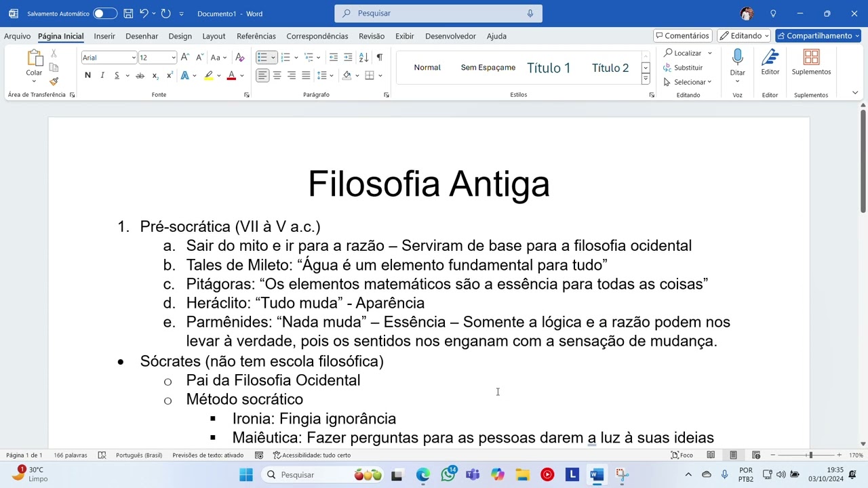Click the Format Painter brush
The height and width of the screenshot is (488, 868).
click(54, 81)
